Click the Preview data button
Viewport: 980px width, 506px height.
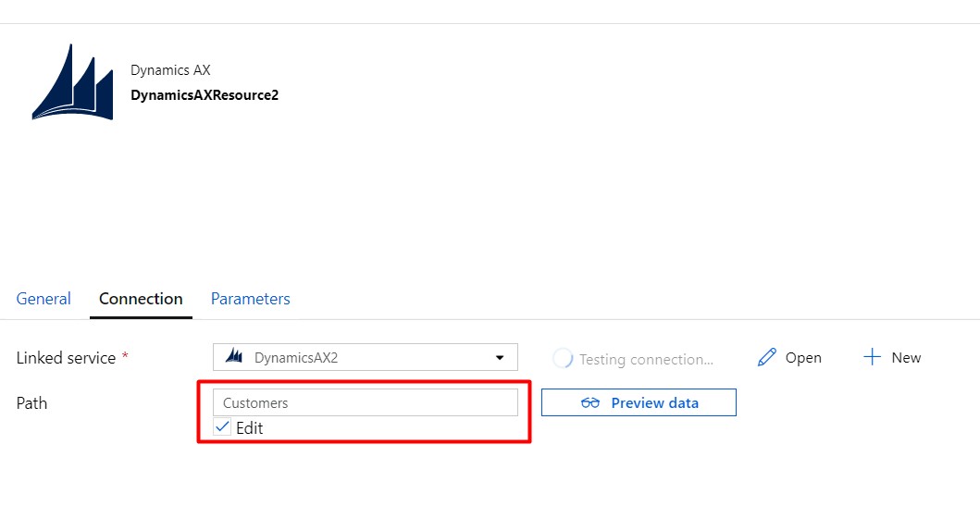point(639,402)
